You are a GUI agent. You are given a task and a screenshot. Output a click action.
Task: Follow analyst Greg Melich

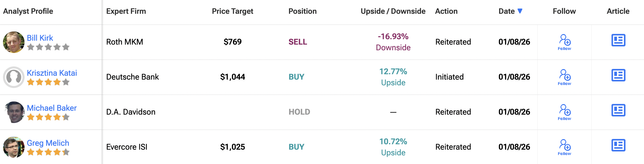click(x=564, y=147)
